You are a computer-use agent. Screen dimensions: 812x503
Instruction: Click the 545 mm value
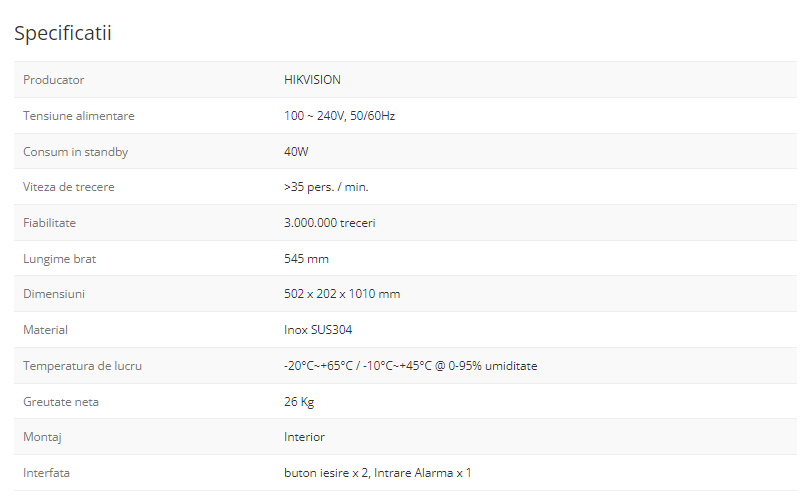[306, 259]
